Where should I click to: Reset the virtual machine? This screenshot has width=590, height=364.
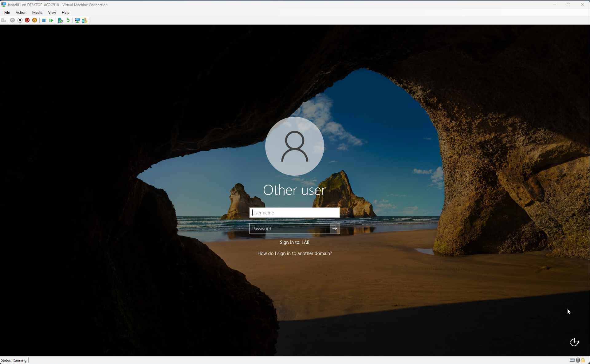coord(51,20)
